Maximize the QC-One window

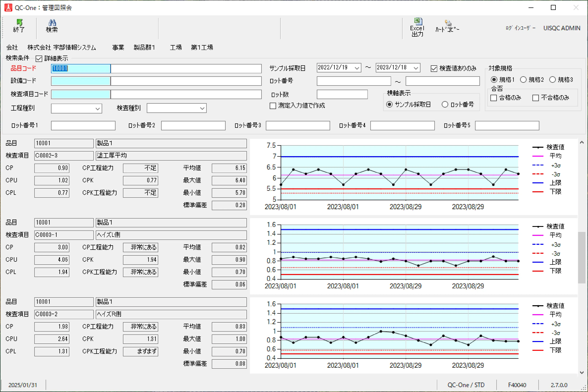click(553, 7)
